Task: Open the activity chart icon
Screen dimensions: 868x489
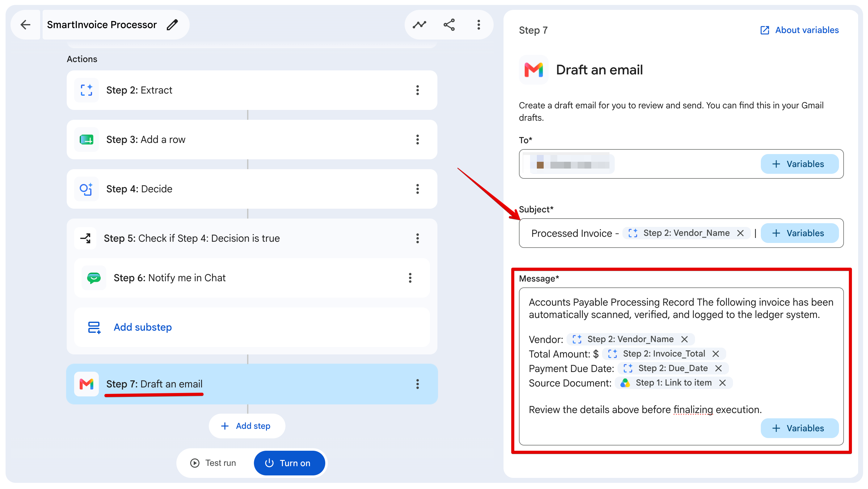Action: (419, 25)
